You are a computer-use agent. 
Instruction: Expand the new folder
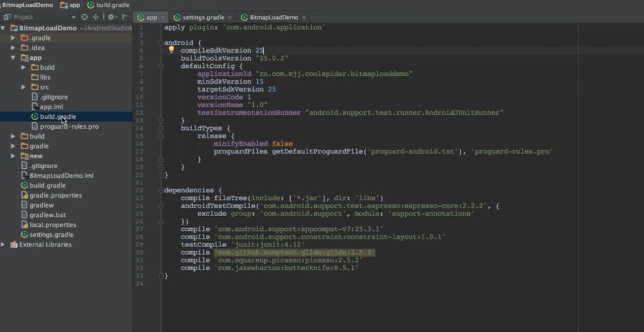click(x=13, y=156)
